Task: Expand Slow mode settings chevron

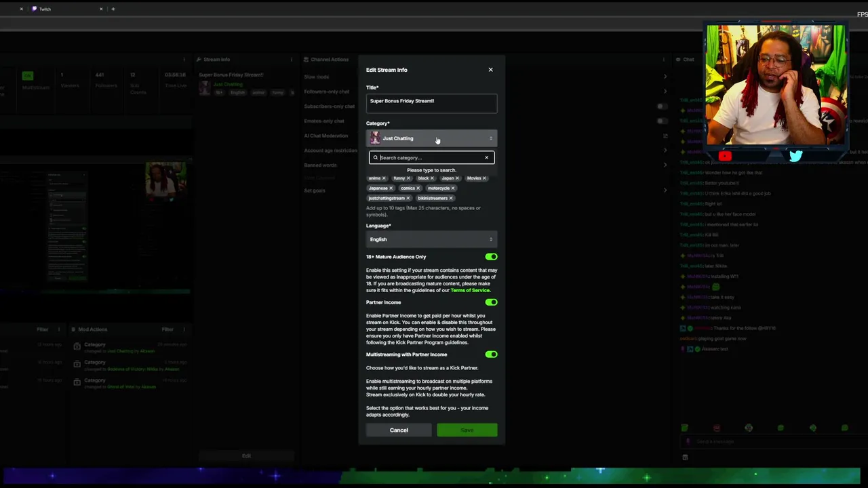Action: pos(665,77)
